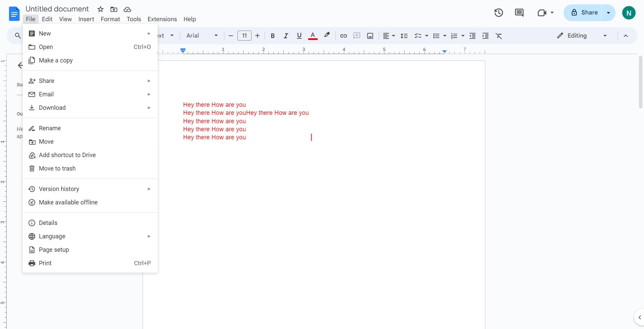The height and width of the screenshot is (329, 644).
Task: Toggle italic formatting
Action: (286, 36)
